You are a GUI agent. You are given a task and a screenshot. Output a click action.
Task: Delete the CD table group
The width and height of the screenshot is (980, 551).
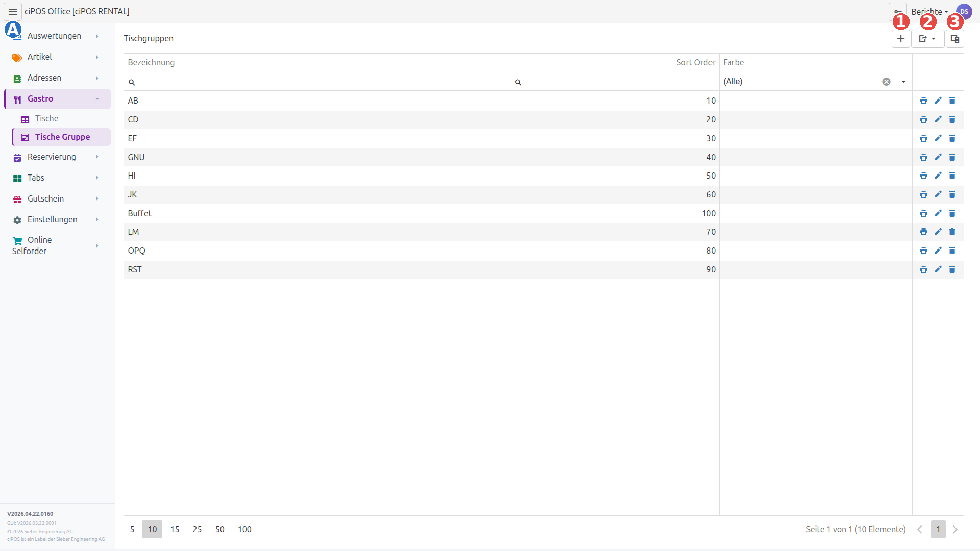pos(952,119)
